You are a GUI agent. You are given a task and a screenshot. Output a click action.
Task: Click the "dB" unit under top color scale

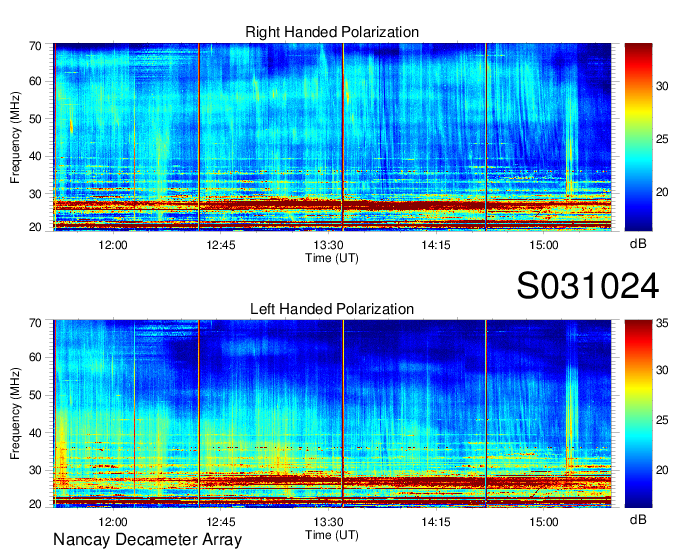pos(638,244)
